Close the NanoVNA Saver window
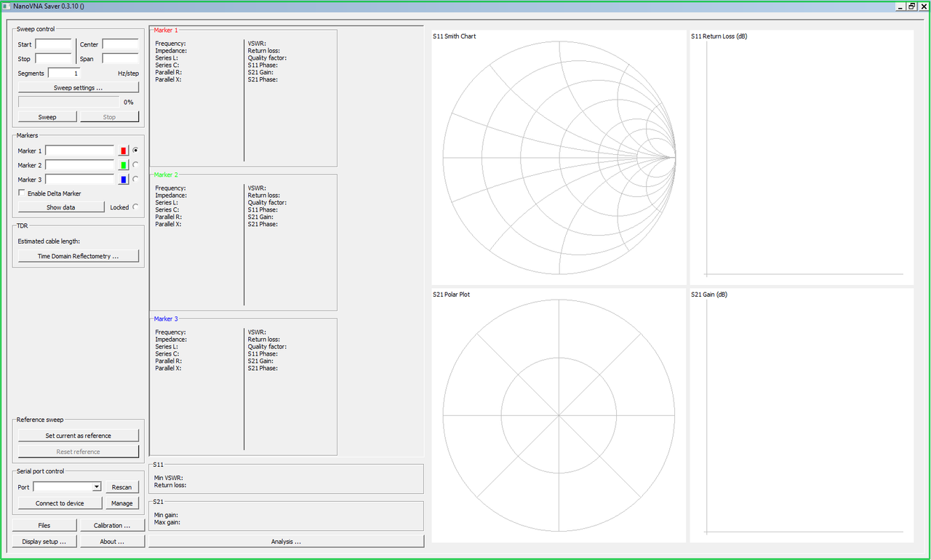This screenshot has height=560, width=931. [922, 6]
